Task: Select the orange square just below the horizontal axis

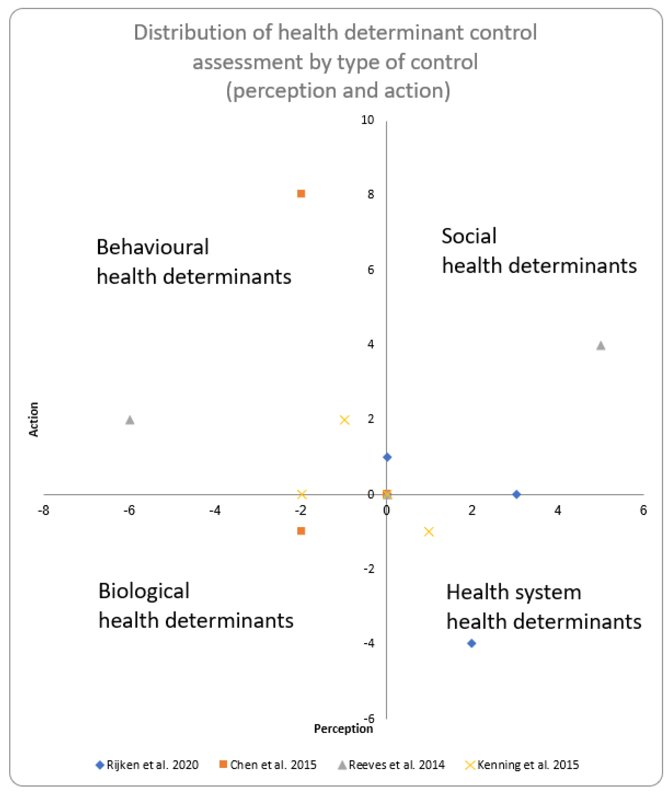Action: pos(301,531)
